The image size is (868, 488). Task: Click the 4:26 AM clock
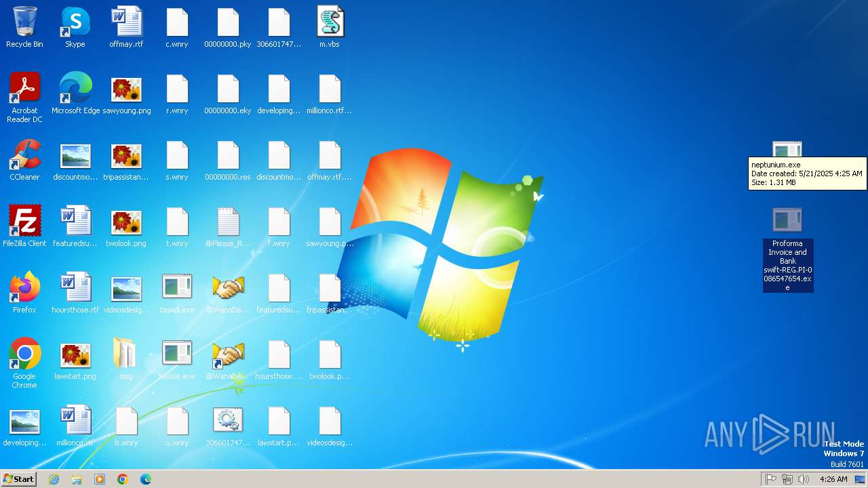(x=833, y=479)
